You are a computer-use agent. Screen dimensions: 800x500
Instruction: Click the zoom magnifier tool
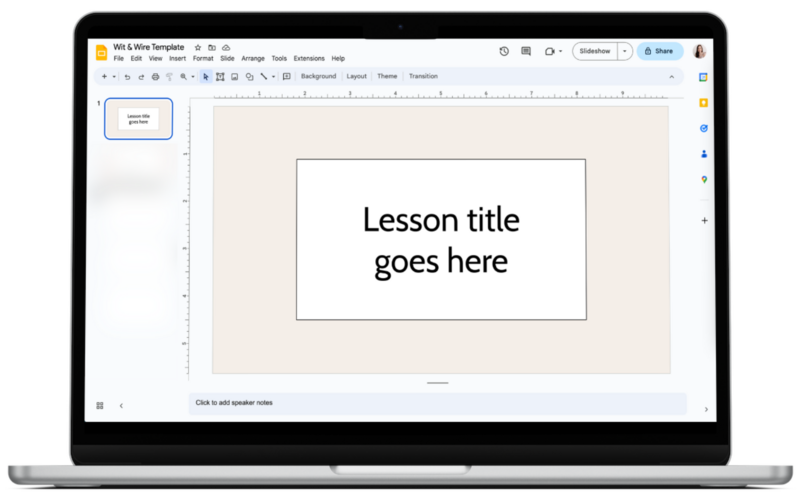(183, 77)
